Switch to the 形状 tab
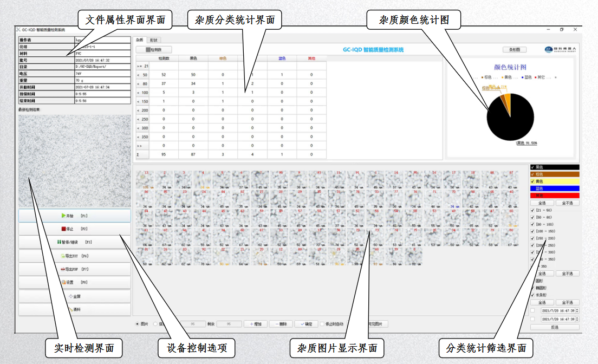Screen dimensions: 598x364 coord(154,40)
